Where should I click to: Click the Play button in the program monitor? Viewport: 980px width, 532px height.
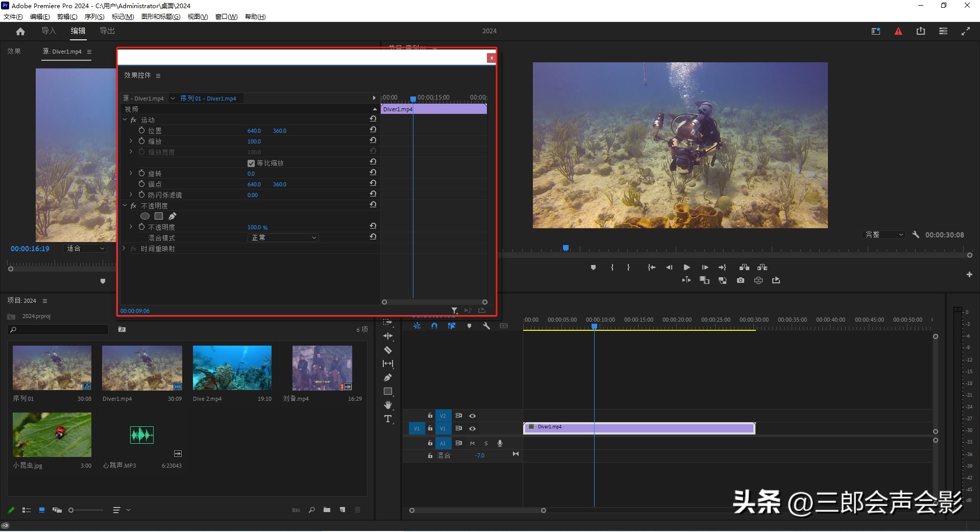tap(687, 267)
